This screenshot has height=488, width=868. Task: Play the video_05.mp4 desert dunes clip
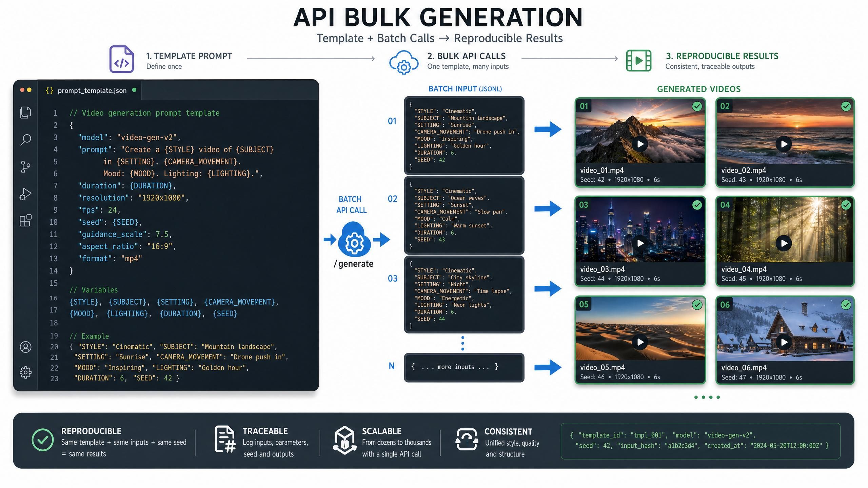tap(640, 342)
